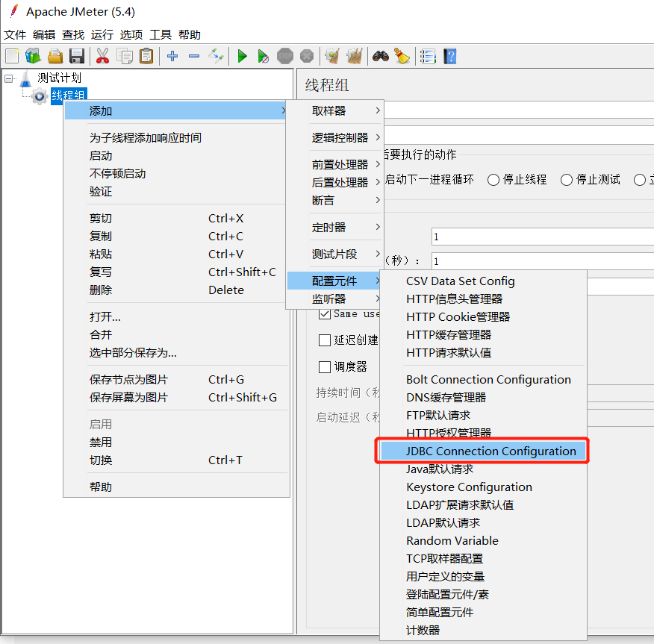Viewport: 654px width, 644px height.
Task: Click the Search binoculars icon
Action: (x=381, y=56)
